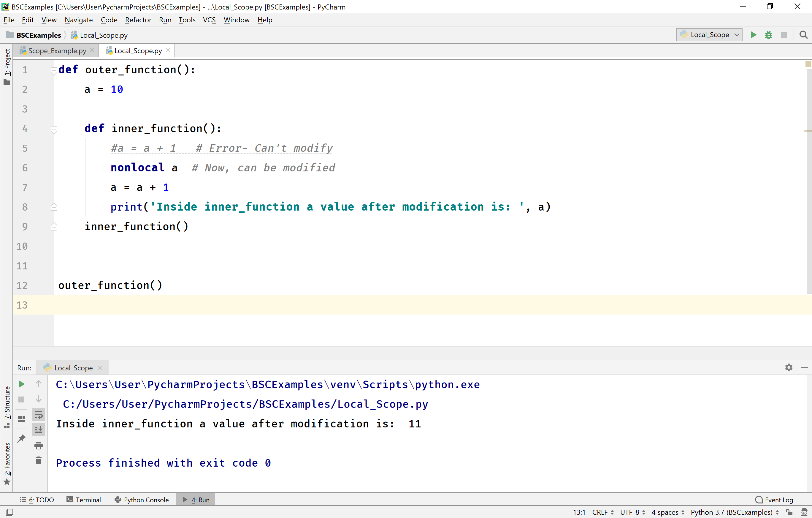Open Search Everywhere with the magnifier icon
This screenshot has height=518, width=812.
804,35
